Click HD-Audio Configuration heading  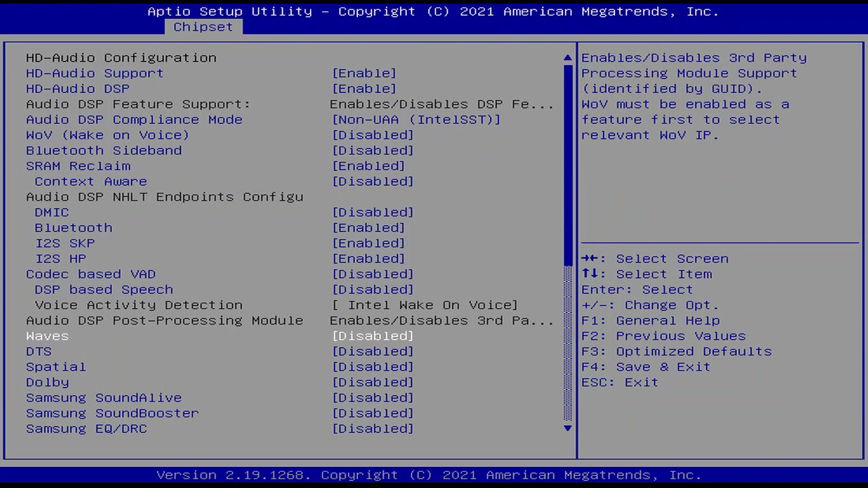tap(121, 58)
